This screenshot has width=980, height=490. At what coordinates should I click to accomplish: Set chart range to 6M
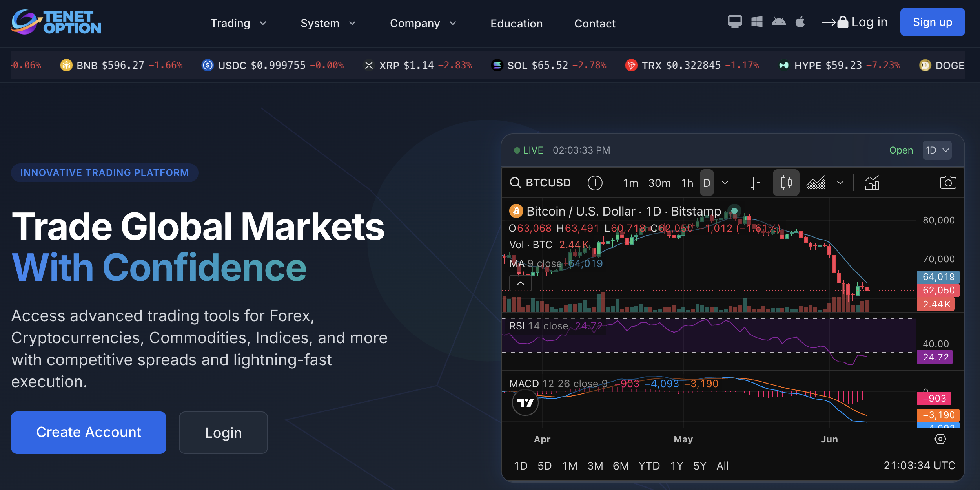[621, 466]
